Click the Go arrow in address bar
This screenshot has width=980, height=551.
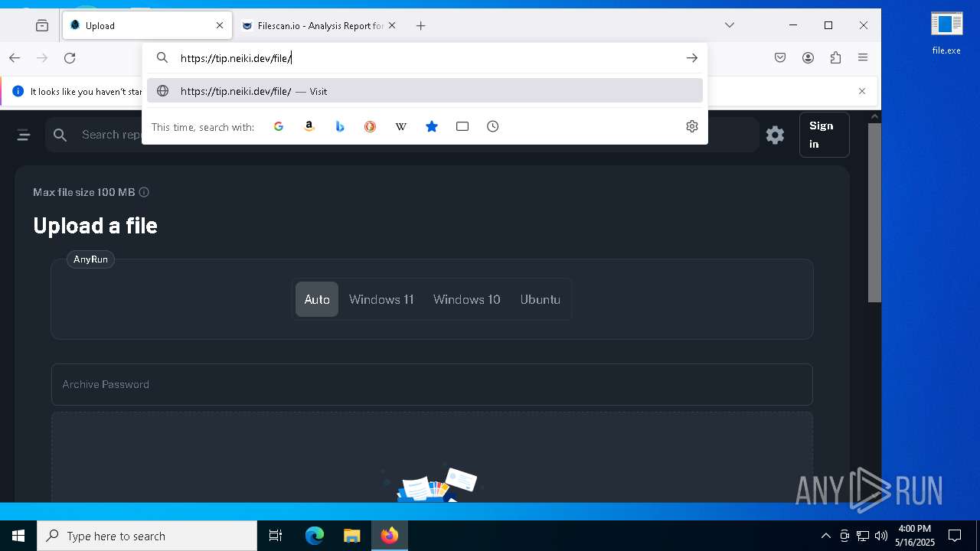click(x=692, y=58)
